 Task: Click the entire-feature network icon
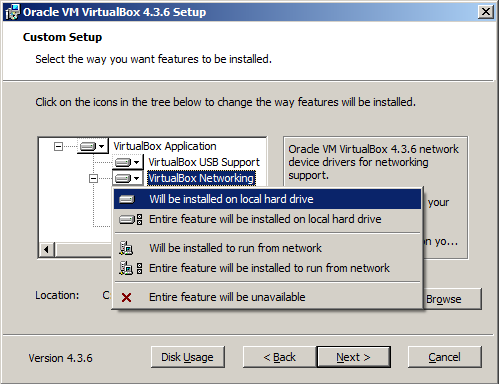(131, 268)
